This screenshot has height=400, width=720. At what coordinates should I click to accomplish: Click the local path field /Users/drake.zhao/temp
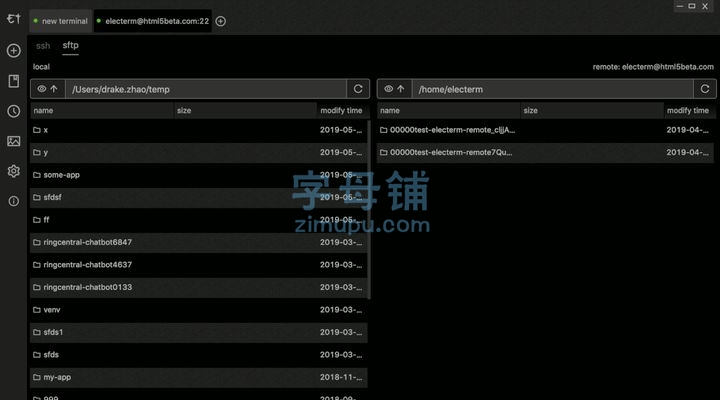pyautogui.click(x=205, y=89)
